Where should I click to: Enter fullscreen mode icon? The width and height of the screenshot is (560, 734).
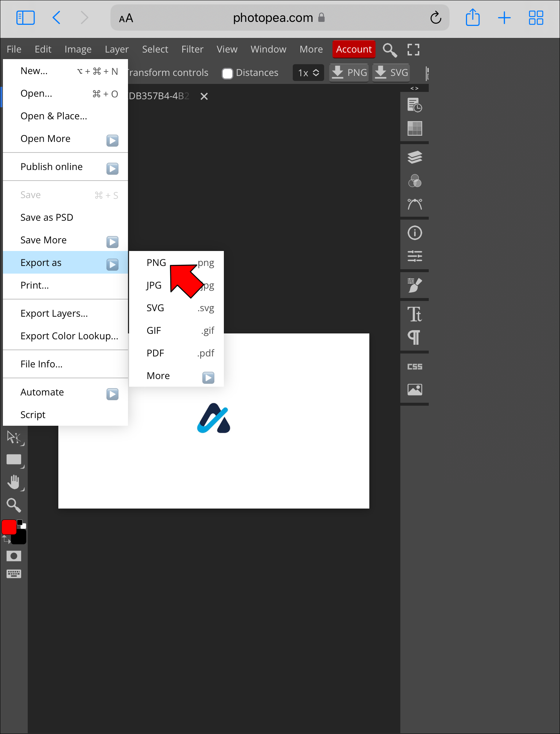pyautogui.click(x=413, y=50)
